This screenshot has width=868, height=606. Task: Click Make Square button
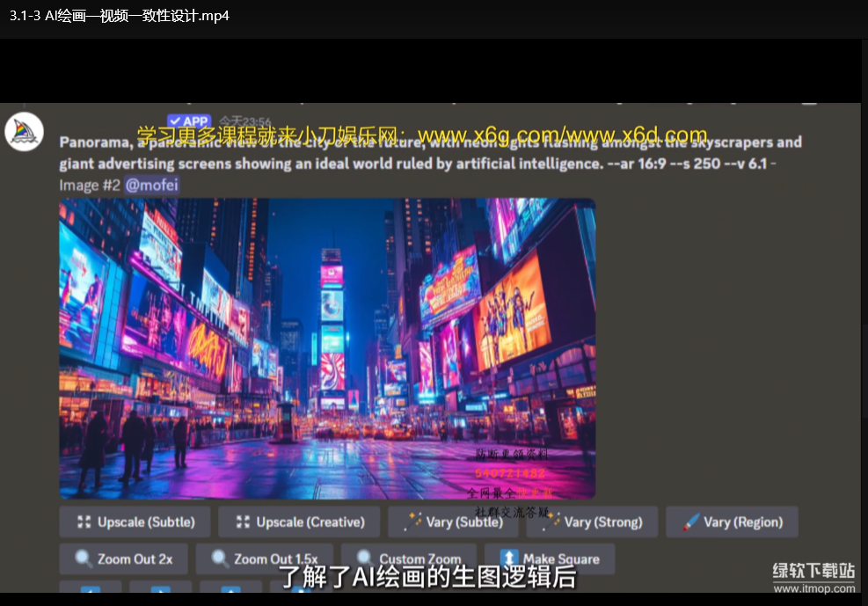pos(549,559)
